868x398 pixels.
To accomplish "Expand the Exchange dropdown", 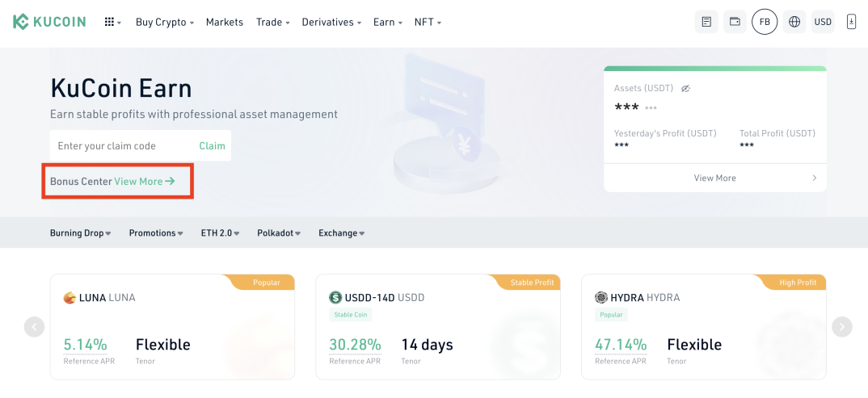I will coord(342,233).
